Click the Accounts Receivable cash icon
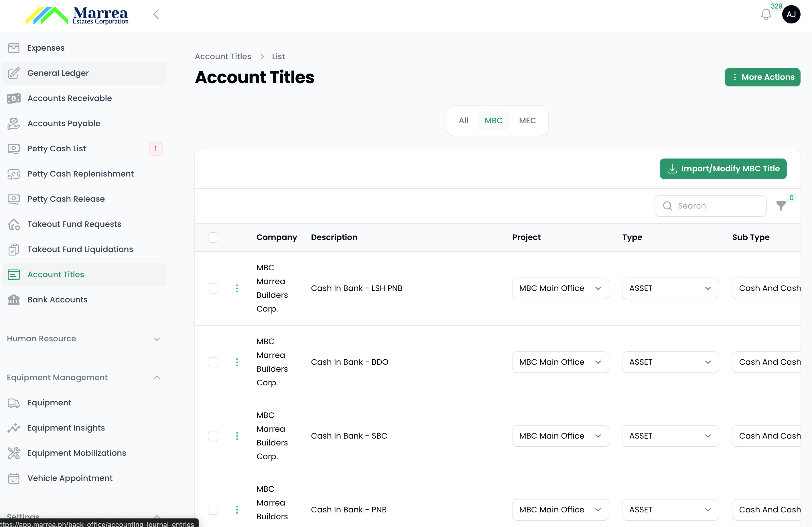Viewport: 812px width, 527px height. (x=14, y=98)
